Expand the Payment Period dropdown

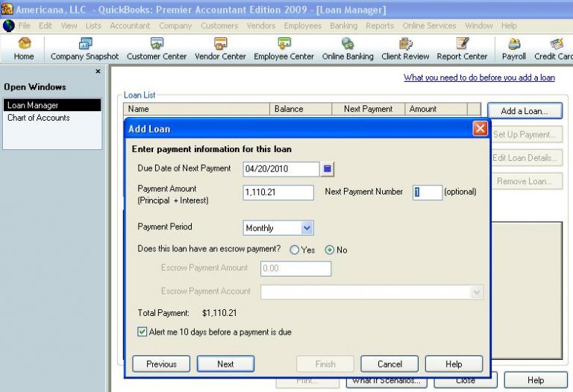[307, 228]
